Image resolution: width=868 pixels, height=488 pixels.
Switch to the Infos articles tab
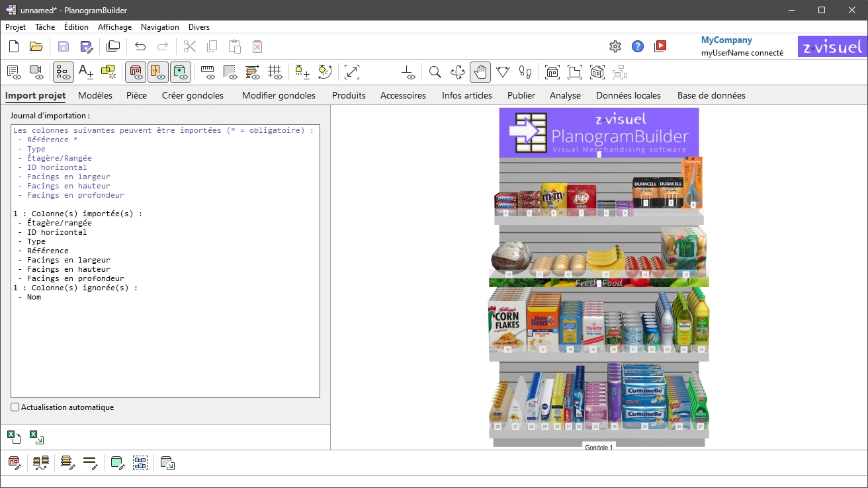pyautogui.click(x=467, y=95)
